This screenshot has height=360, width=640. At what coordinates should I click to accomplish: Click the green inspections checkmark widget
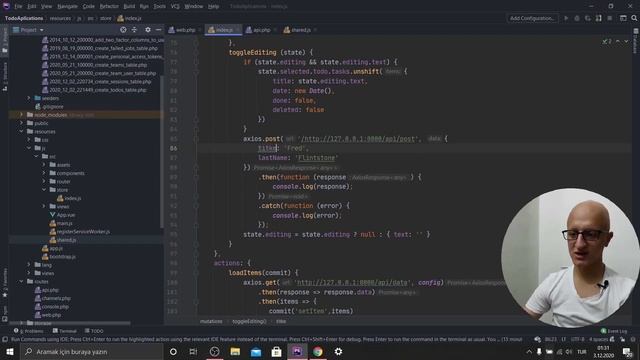[x=607, y=41]
